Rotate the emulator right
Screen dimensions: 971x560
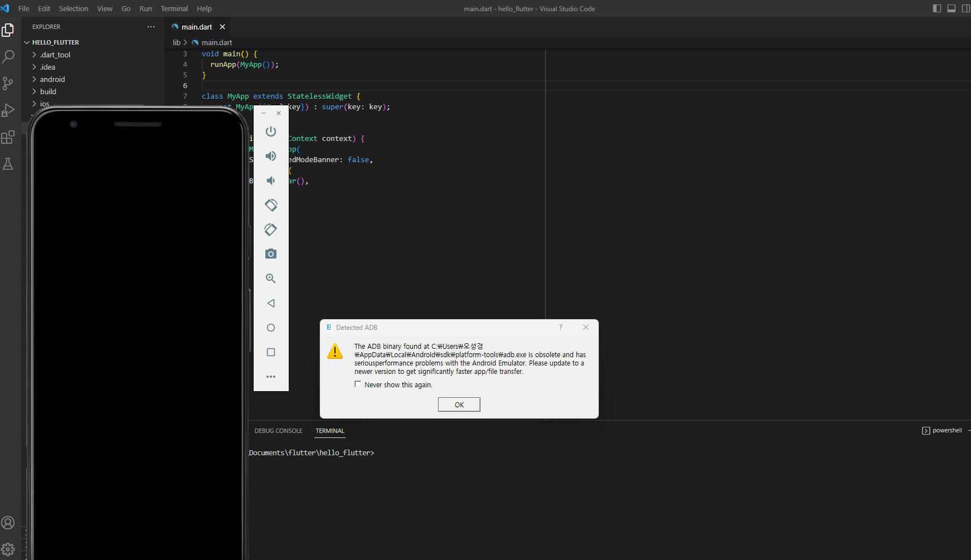tap(271, 230)
